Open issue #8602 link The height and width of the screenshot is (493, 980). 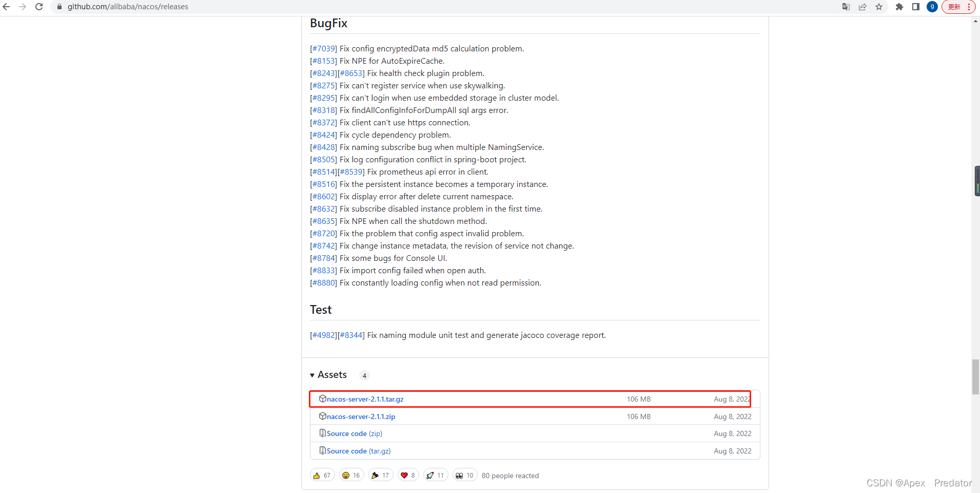point(323,197)
